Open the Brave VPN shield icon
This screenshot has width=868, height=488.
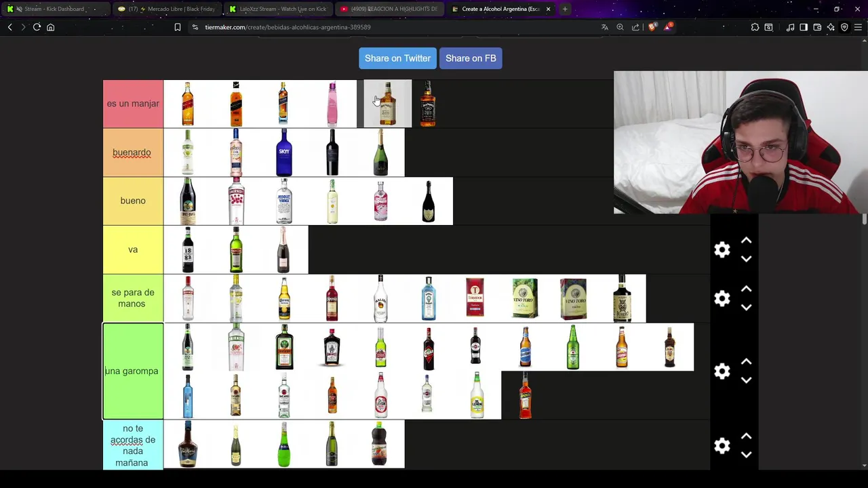coord(844,27)
